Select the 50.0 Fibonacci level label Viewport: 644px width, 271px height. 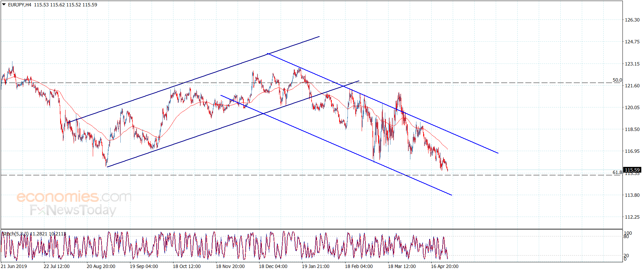pos(617,80)
